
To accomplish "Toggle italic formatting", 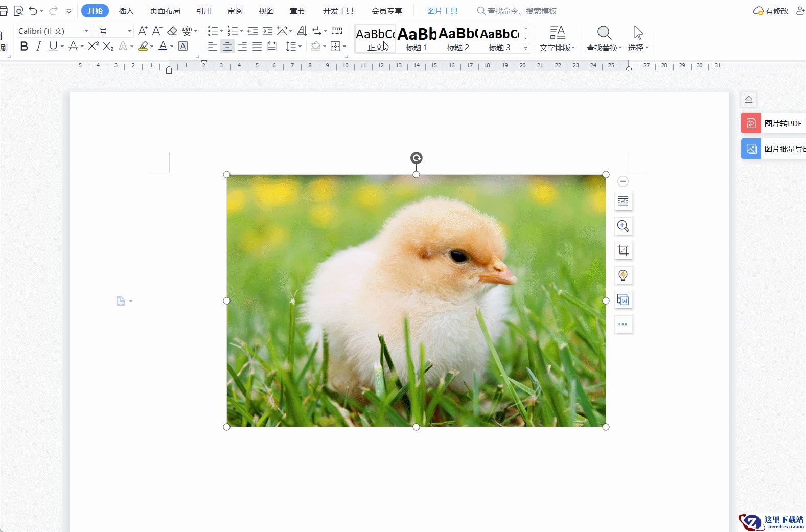I will (38, 47).
